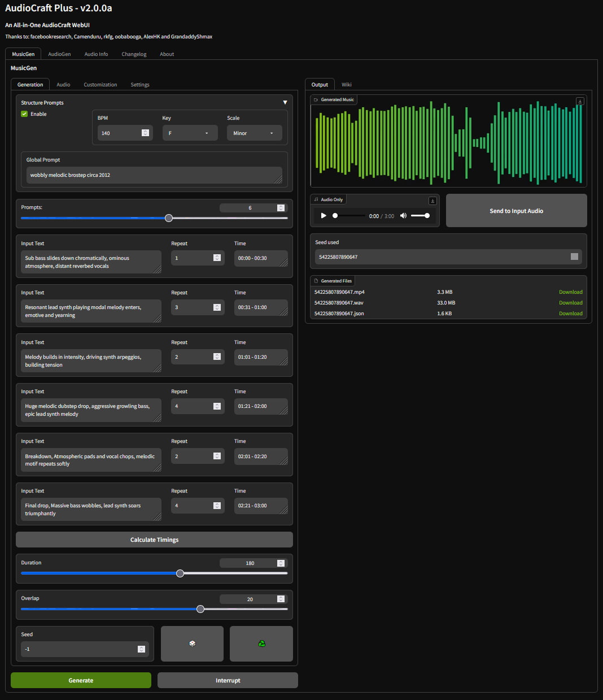Screen dimensions: 603x700
Task: Select the MusicGen tab
Action: click(x=23, y=54)
